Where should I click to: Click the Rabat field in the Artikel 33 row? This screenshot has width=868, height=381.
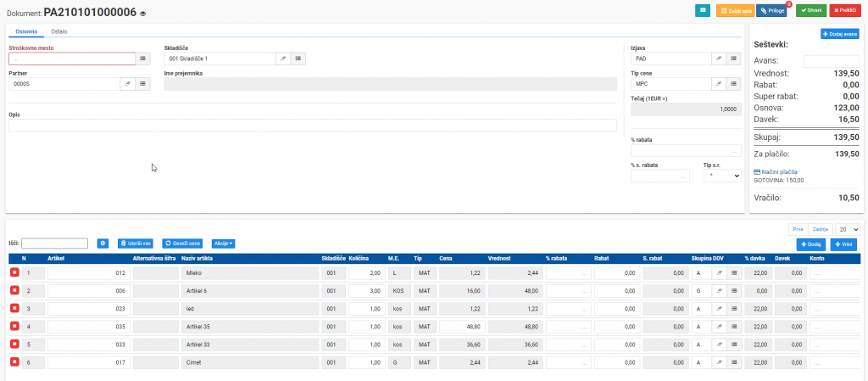(617, 344)
